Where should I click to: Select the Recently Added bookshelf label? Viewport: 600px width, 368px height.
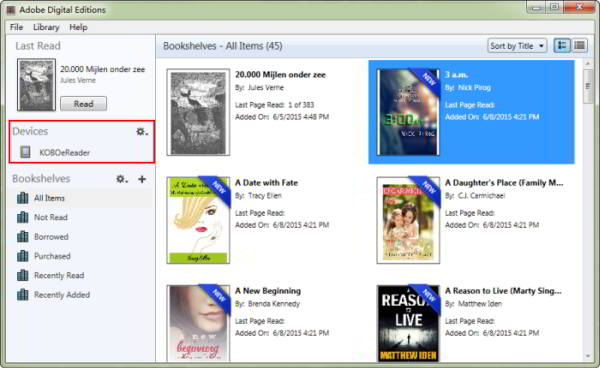tap(62, 295)
